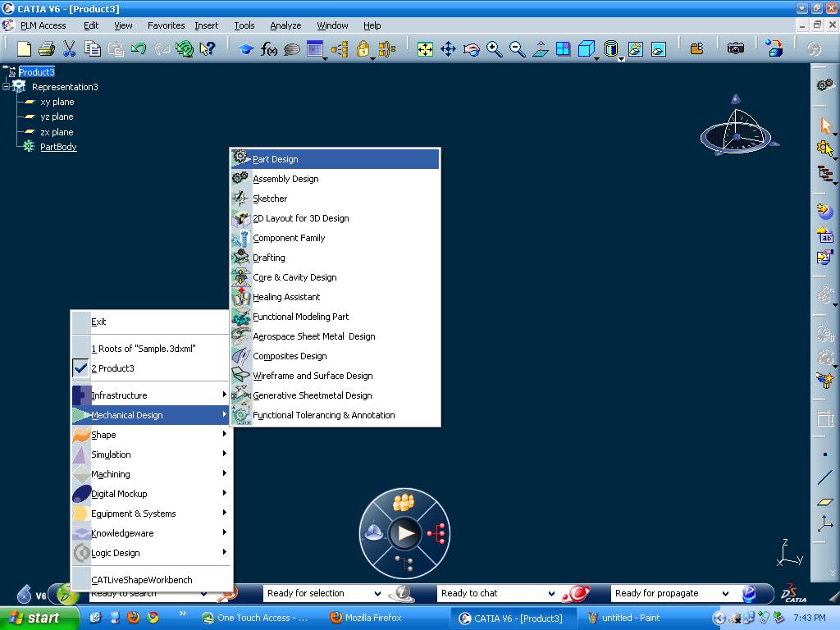Click the What's This help cursor icon

207,48
